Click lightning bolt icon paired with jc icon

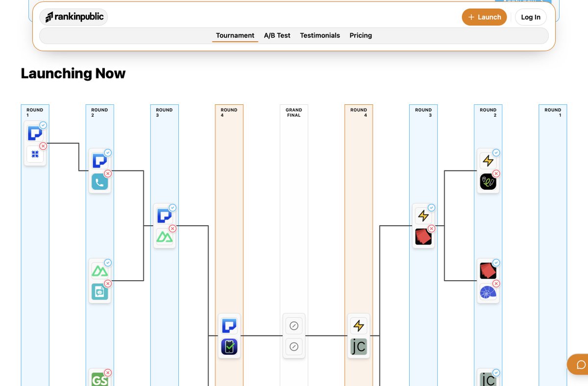(359, 326)
